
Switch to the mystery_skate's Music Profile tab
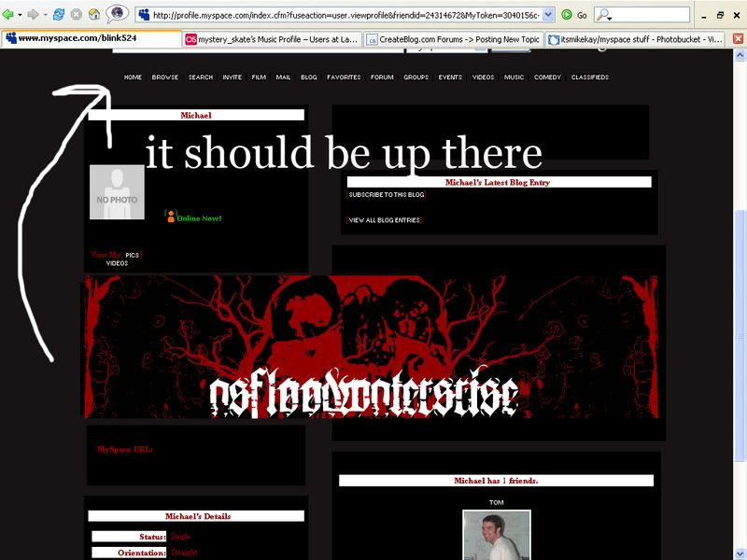coord(271,39)
